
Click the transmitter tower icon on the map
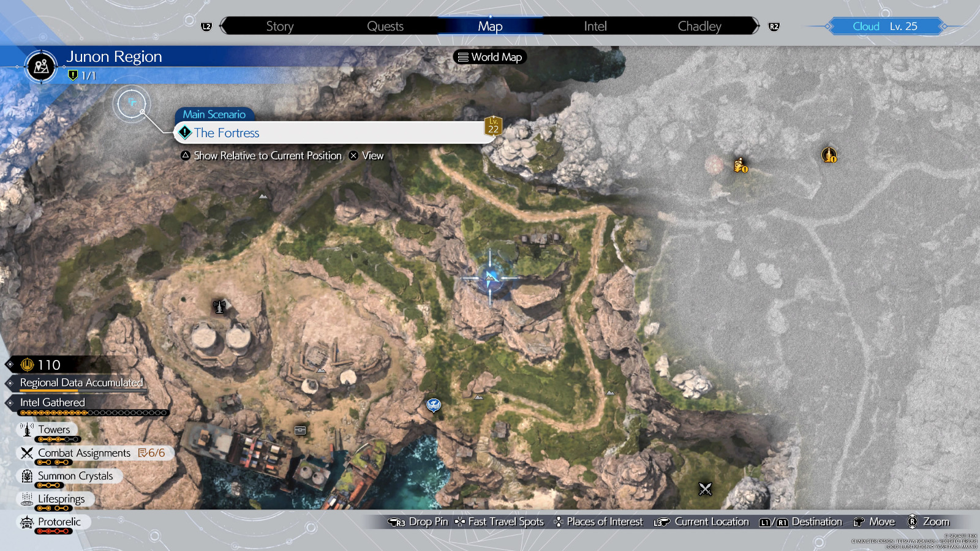click(x=219, y=305)
